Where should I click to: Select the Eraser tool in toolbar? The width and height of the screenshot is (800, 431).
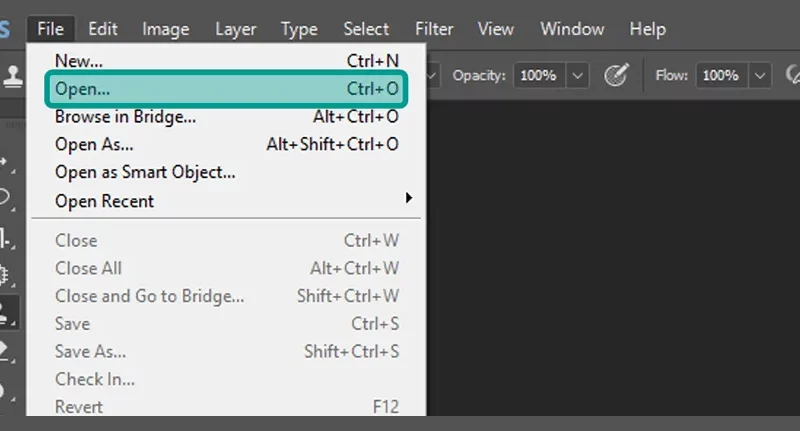pos(6,351)
